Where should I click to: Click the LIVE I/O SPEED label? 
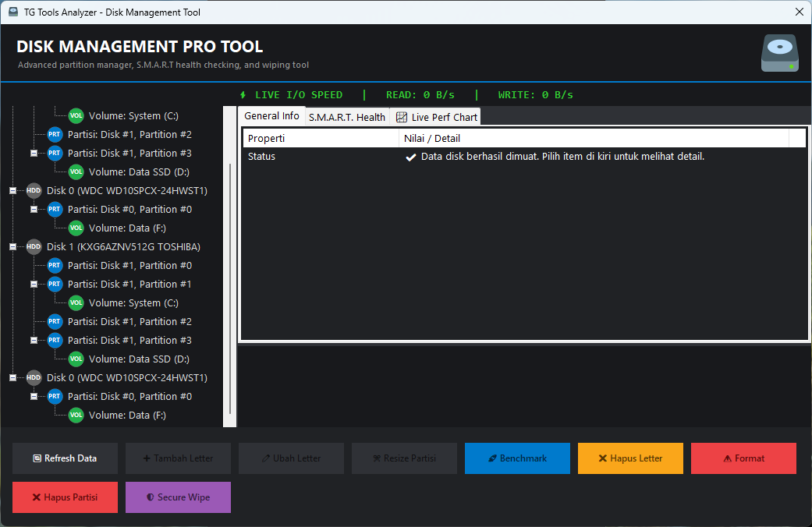click(x=299, y=95)
